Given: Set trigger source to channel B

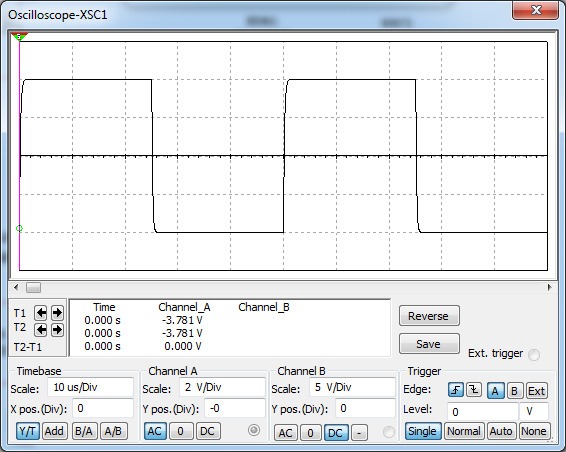Looking at the screenshot, I should (514, 391).
